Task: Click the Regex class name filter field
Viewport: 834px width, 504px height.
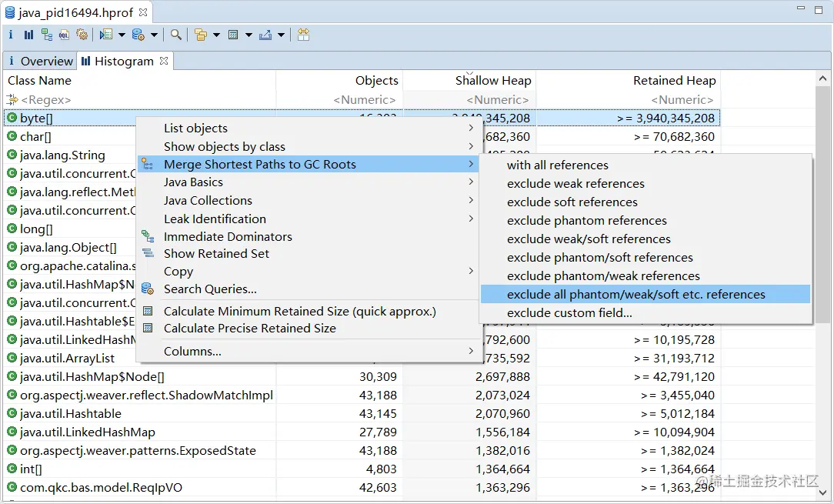Action: click(141, 99)
